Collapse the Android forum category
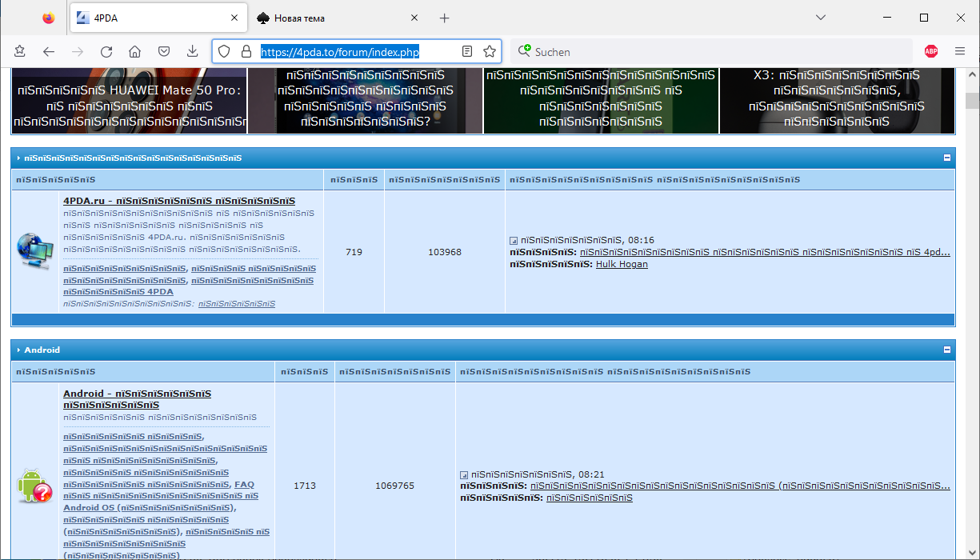This screenshot has width=980, height=560. pyautogui.click(x=947, y=350)
